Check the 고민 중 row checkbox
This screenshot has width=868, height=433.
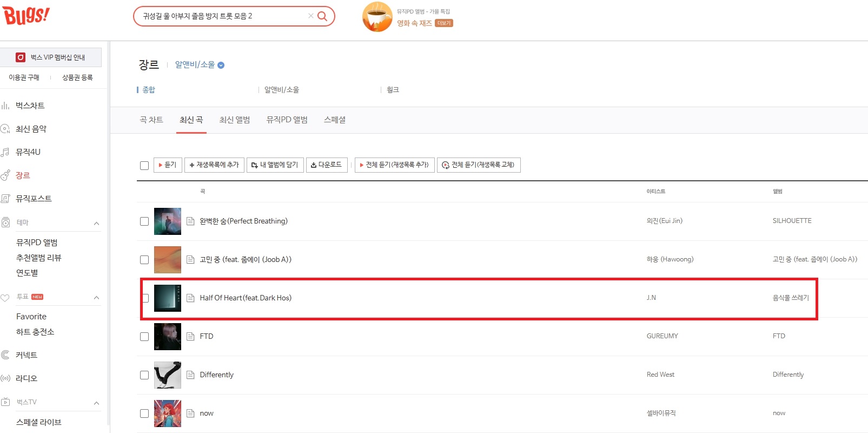pyautogui.click(x=144, y=260)
